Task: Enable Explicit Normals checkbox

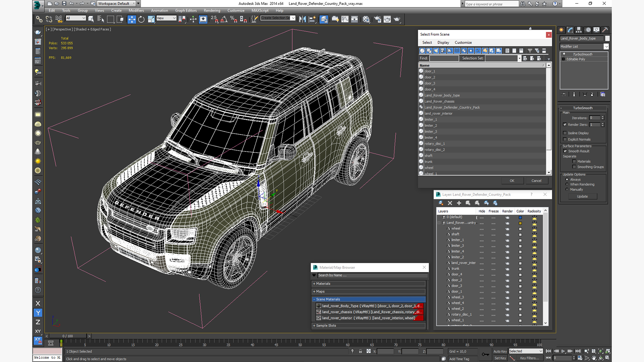Action: [565, 139]
